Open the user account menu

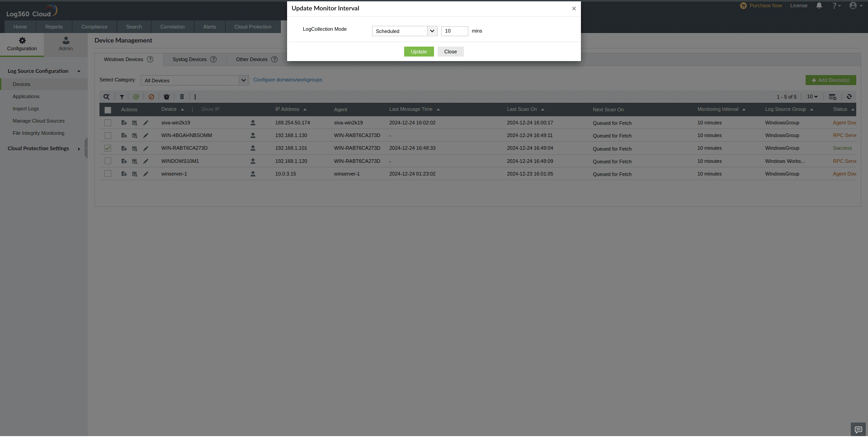click(x=855, y=6)
